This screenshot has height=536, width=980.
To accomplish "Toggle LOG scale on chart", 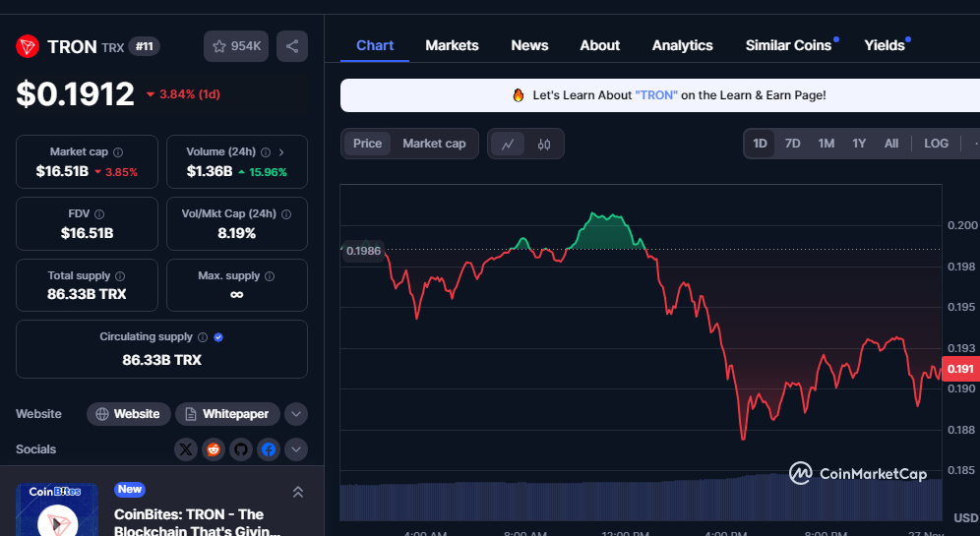I will click(x=937, y=144).
